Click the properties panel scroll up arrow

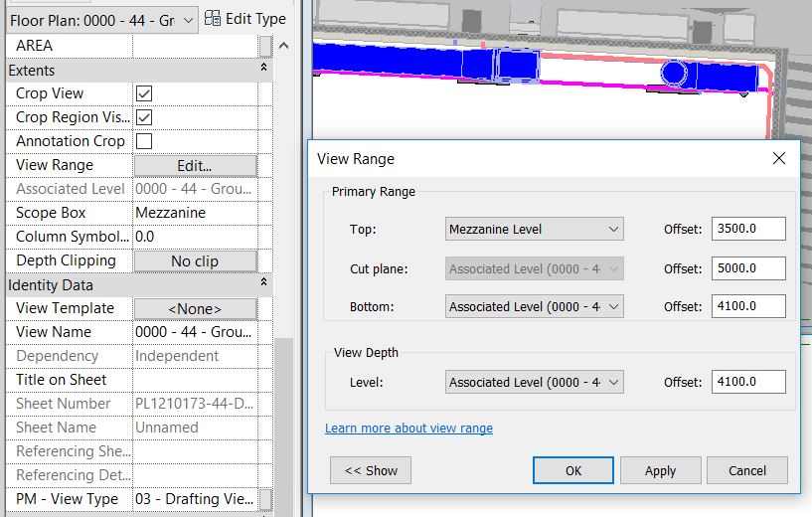(x=284, y=46)
